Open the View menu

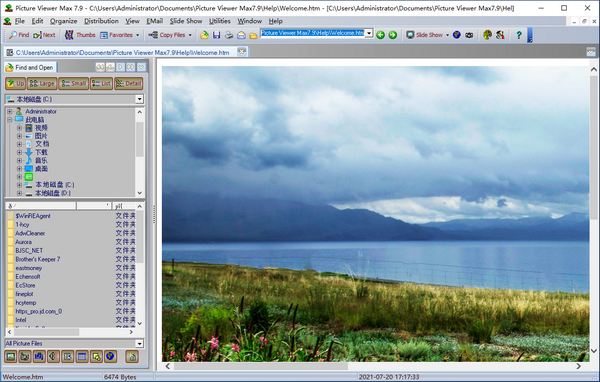click(x=132, y=21)
